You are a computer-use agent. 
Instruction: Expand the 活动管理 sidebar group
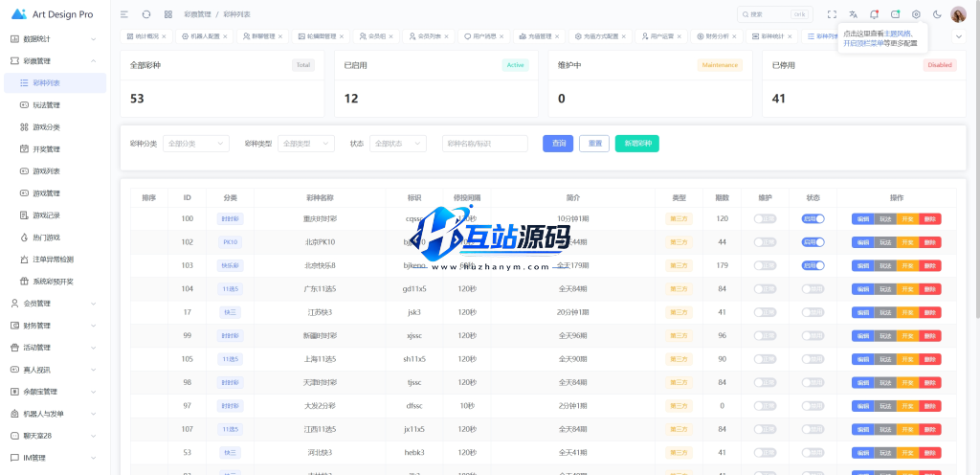pyautogui.click(x=55, y=348)
